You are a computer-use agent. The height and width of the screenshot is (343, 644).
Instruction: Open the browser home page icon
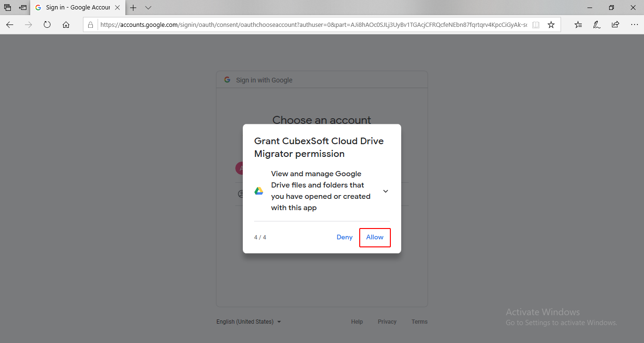tap(66, 25)
